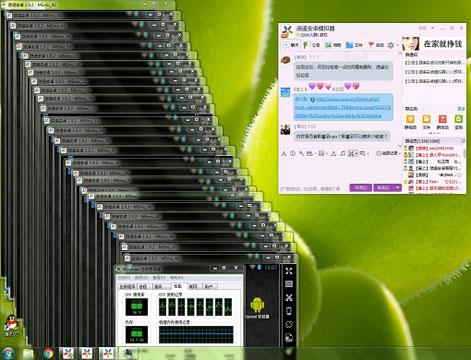Click the music note icon in chat toolbar
This screenshot has width=471, height=360.
click(342, 153)
